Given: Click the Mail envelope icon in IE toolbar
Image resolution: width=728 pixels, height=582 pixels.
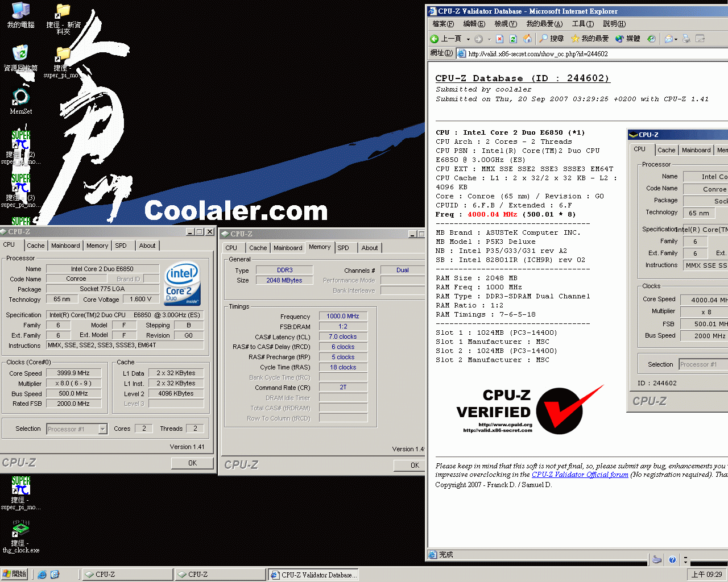Looking at the screenshot, I should click(669, 39).
